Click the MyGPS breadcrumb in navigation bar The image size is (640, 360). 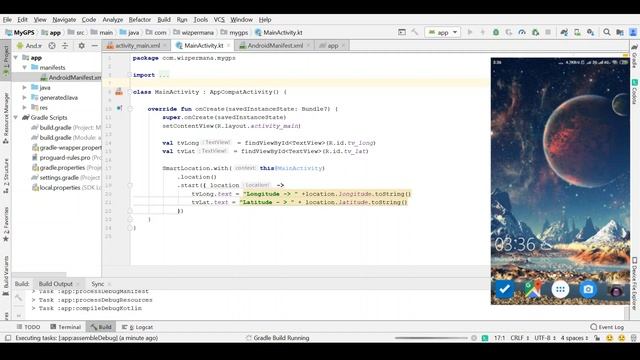[20, 32]
